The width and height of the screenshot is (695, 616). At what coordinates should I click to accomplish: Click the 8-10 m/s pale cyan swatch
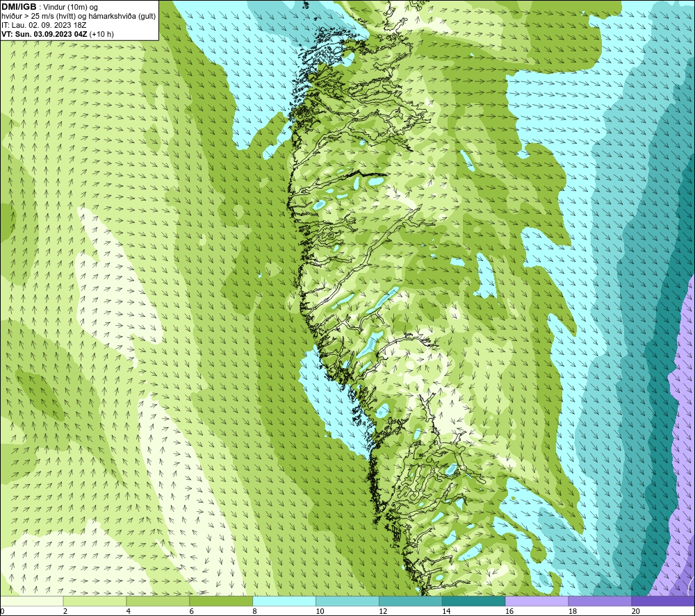284,601
